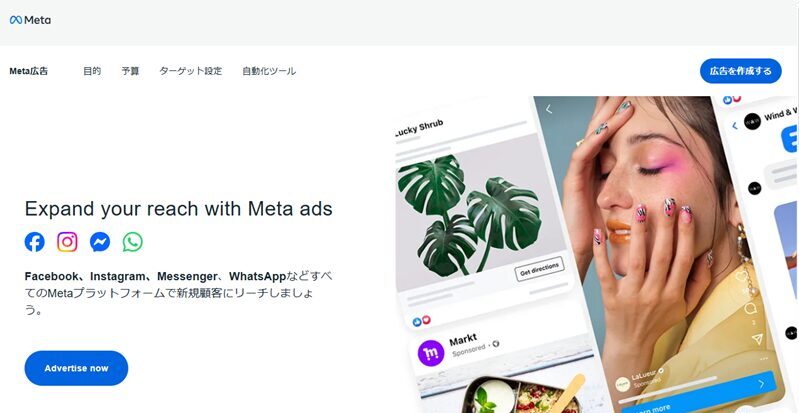The image size is (799, 413).
Task: Open the Facebook platform icon
Action: (x=35, y=242)
